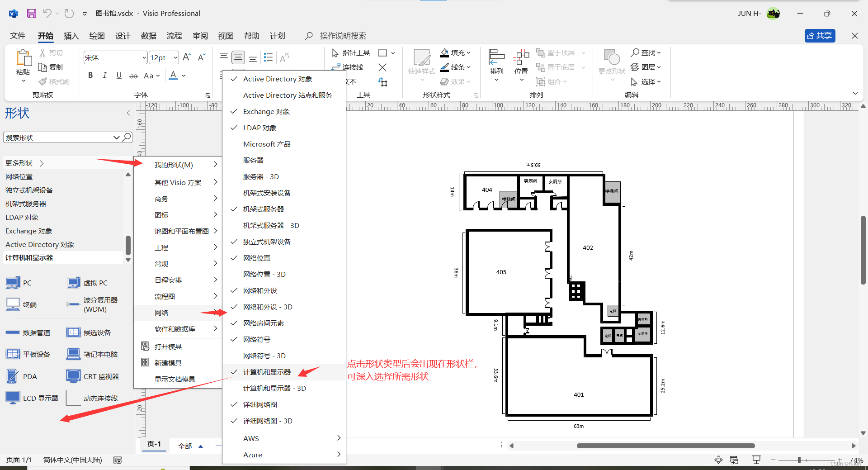The height and width of the screenshot is (470, 868).
Task: Decrease the font size
Action: point(202,57)
